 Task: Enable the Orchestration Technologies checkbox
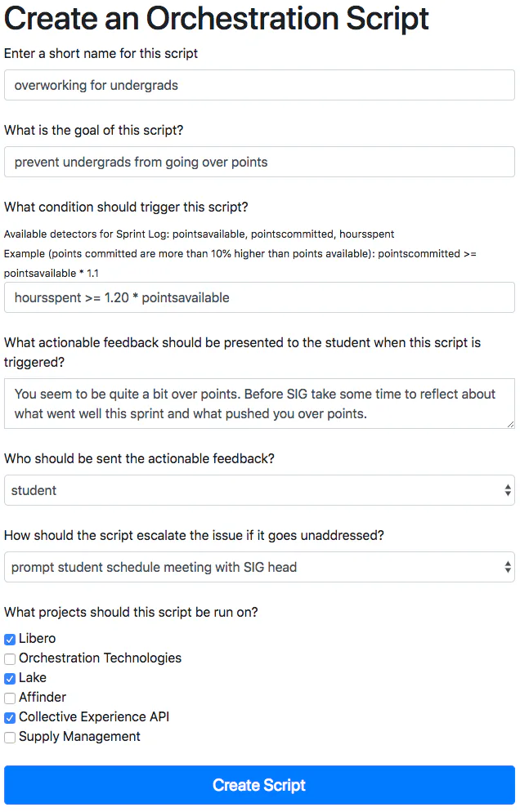click(10, 658)
